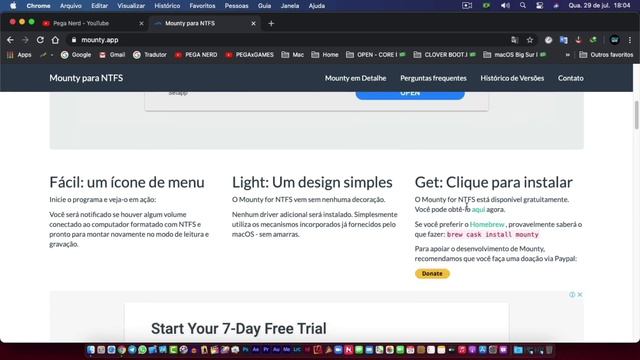Click the Google Translate extension icon
640x360 pixels.
point(564,40)
